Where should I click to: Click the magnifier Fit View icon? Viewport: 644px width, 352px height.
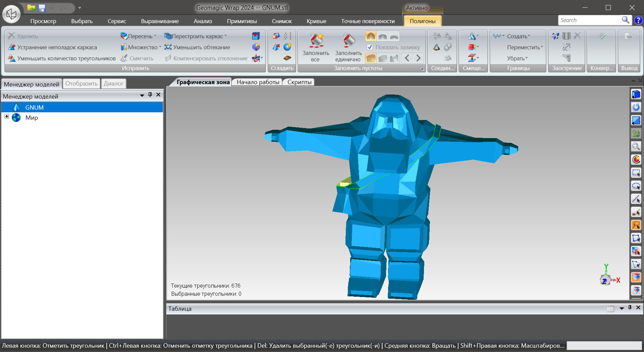click(636, 146)
